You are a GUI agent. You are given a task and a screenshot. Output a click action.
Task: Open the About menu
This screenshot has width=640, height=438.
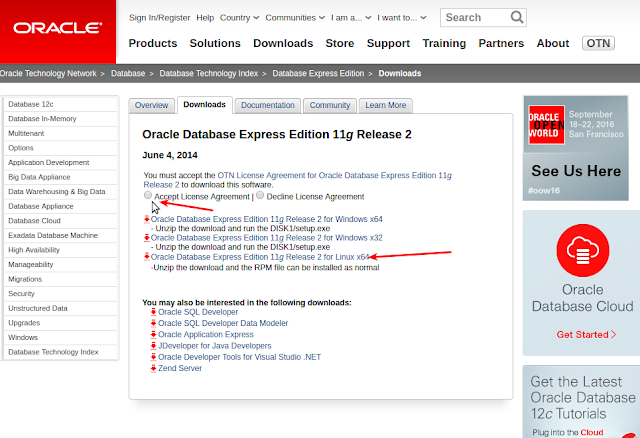(x=553, y=43)
